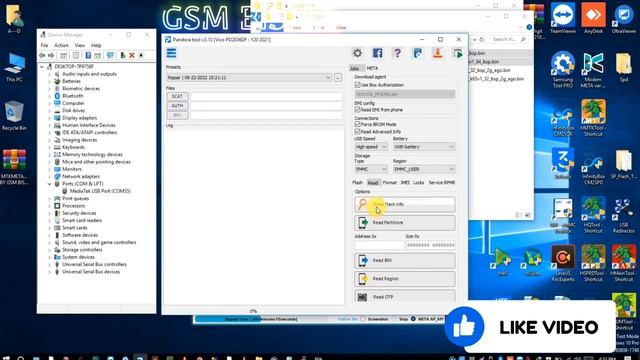Collapse Ports (COM & LPT) node
The image size is (640, 360).
(x=50, y=184)
